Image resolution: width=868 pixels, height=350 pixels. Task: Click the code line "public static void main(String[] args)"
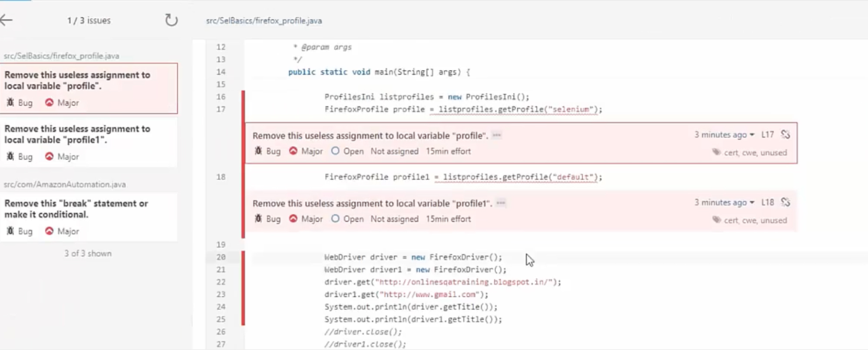point(379,72)
